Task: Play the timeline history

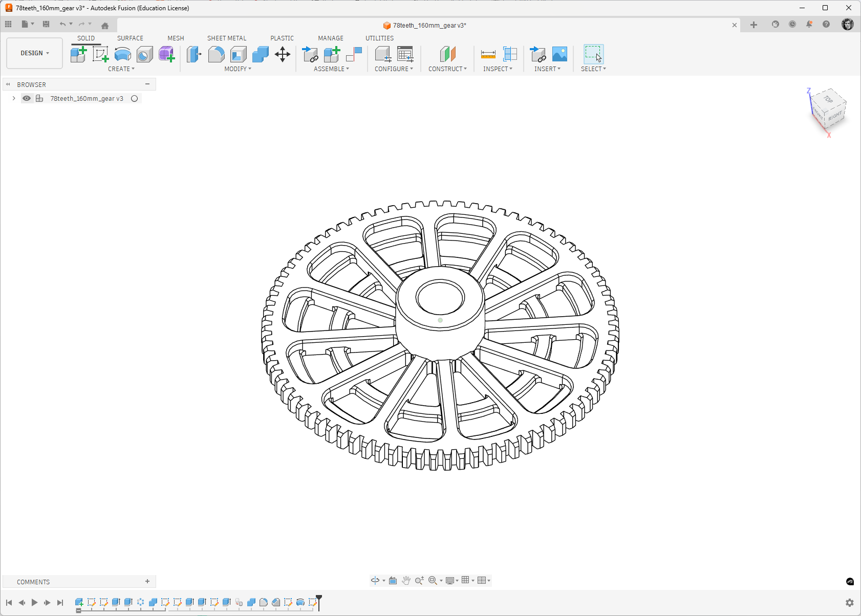Action: pos(34,603)
